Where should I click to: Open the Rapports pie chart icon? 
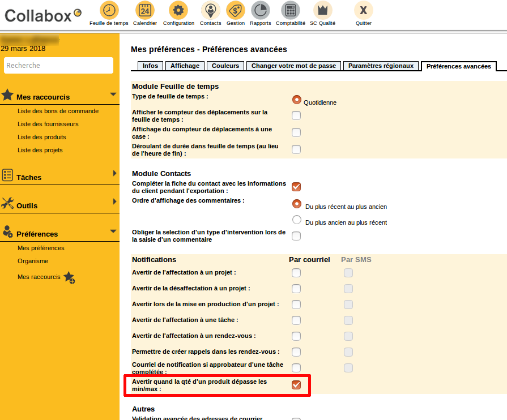click(x=261, y=10)
